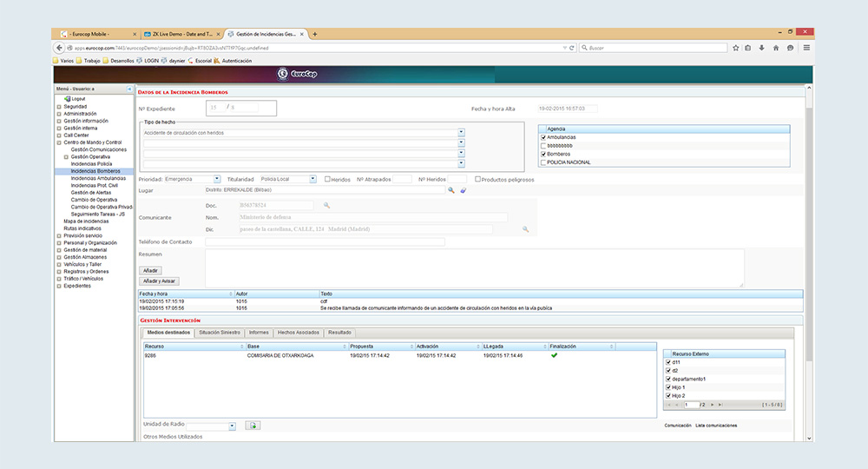Image resolution: width=868 pixels, height=469 pixels.
Task: Uncheck the Ambulancias agency checkbox
Action: coord(543,137)
